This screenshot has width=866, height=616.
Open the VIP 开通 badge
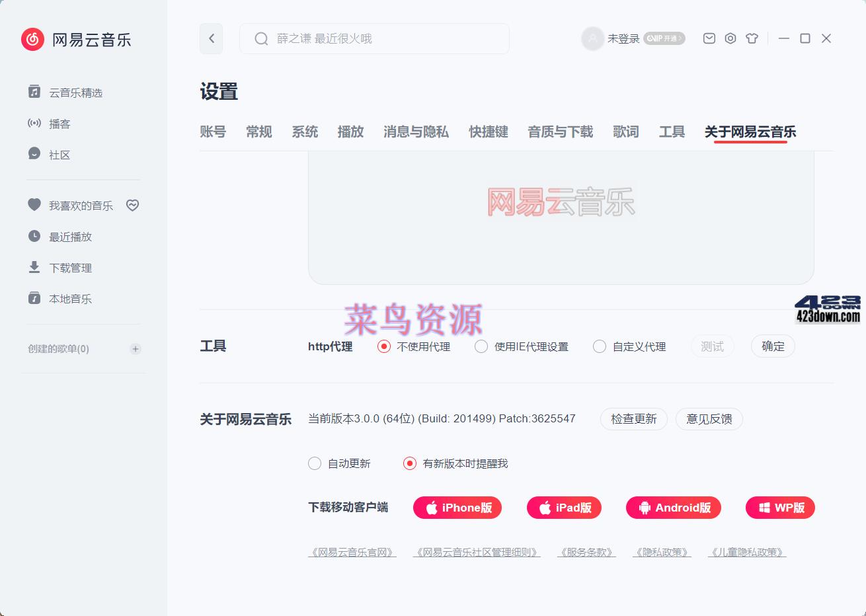coord(664,38)
